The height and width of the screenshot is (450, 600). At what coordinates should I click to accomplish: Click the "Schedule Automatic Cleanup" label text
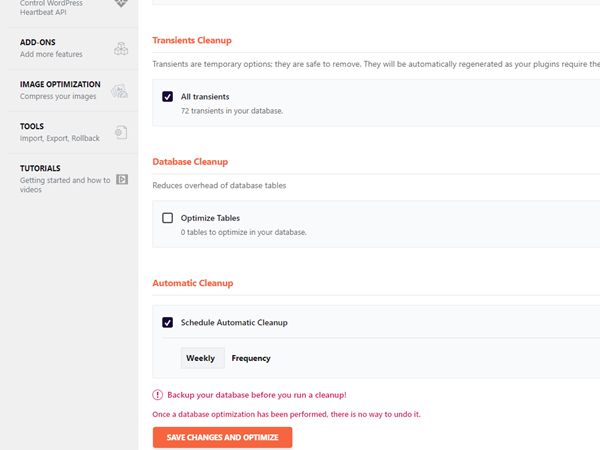pos(234,323)
